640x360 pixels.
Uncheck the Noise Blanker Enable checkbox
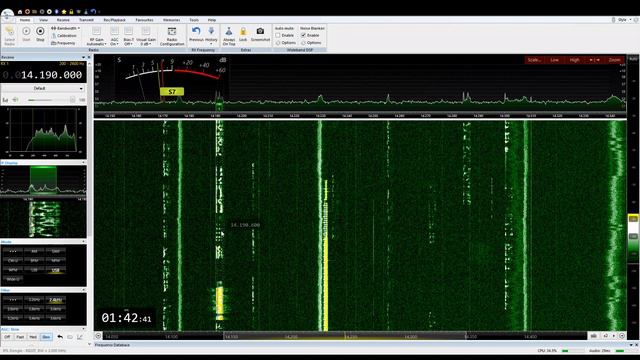pyautogui.click(x=303, y=36)
